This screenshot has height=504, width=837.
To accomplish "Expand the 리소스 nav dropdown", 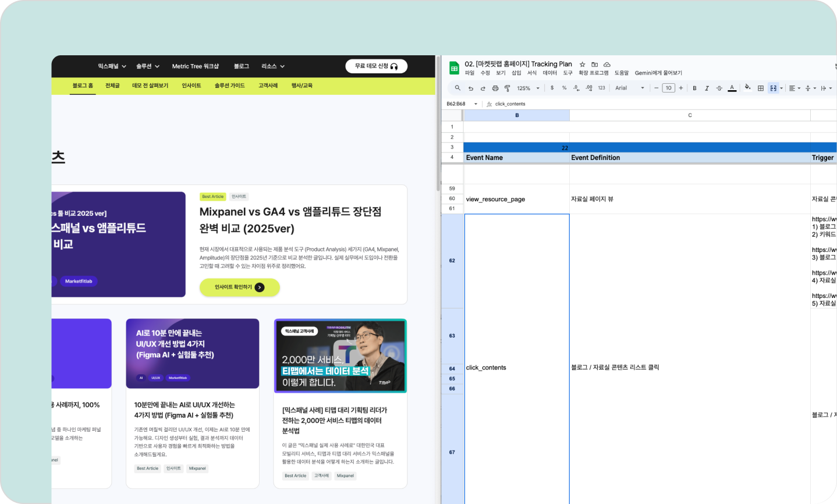I will [273, 66].
